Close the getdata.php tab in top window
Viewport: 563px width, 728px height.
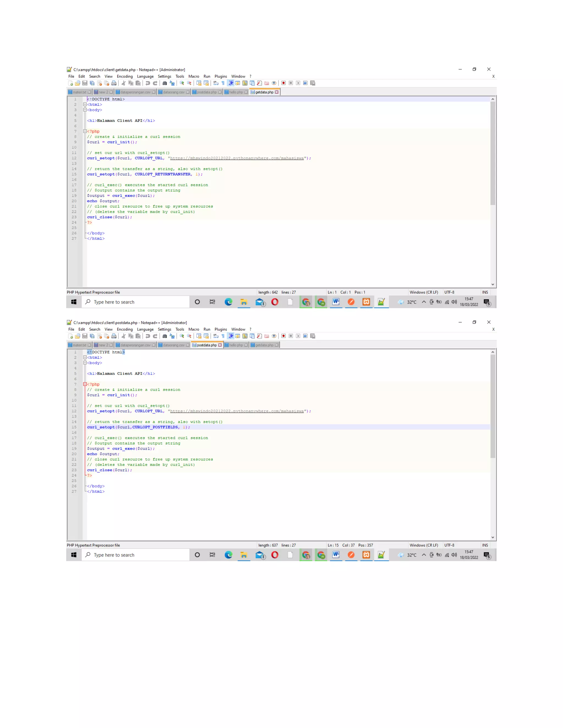[x=277, y=92]
